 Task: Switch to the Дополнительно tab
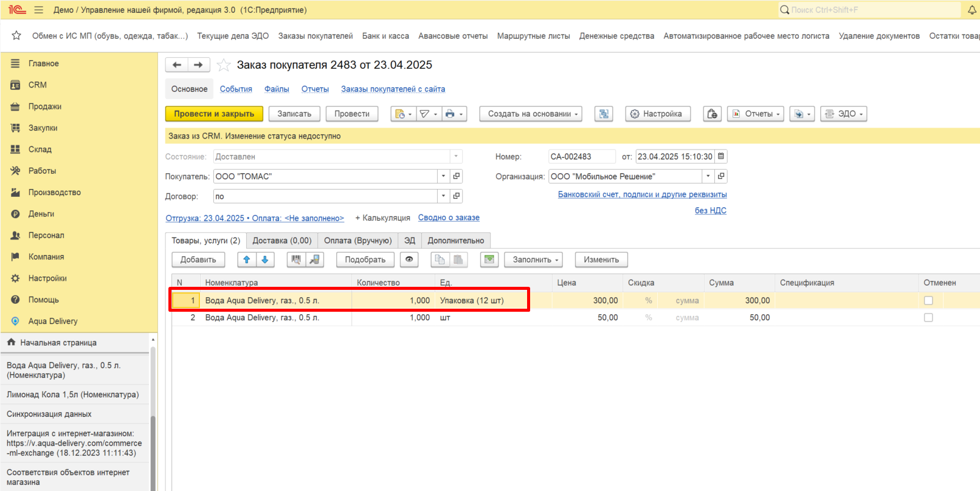(x=456, y=241)
